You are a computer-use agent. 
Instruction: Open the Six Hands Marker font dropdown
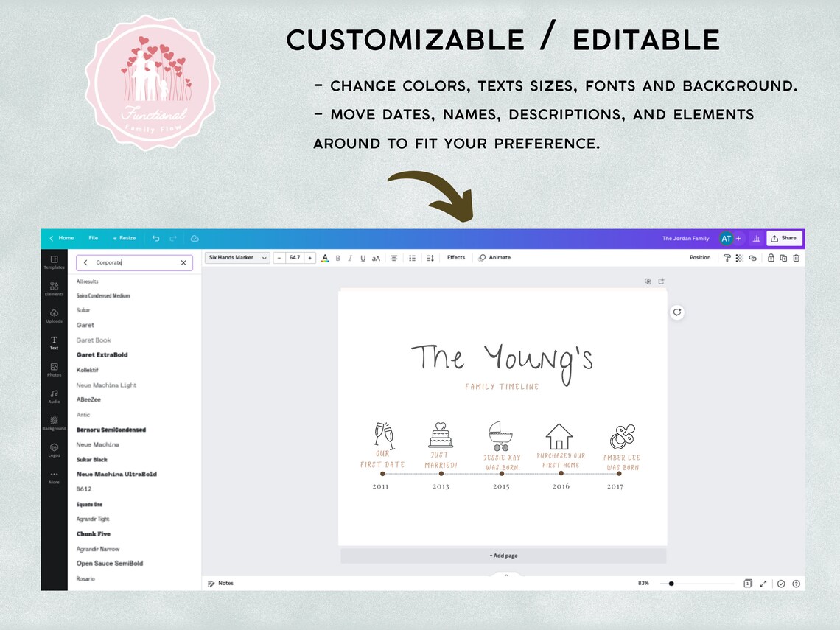click(236, 258)
